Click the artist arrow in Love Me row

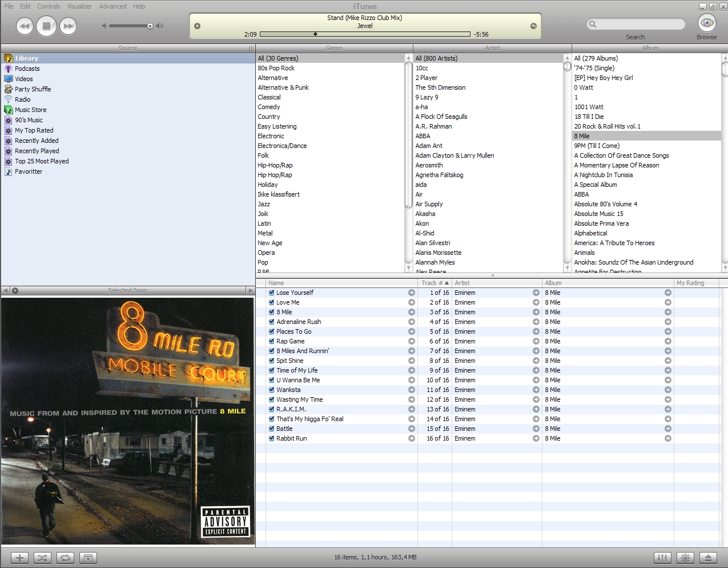[536, 302]
